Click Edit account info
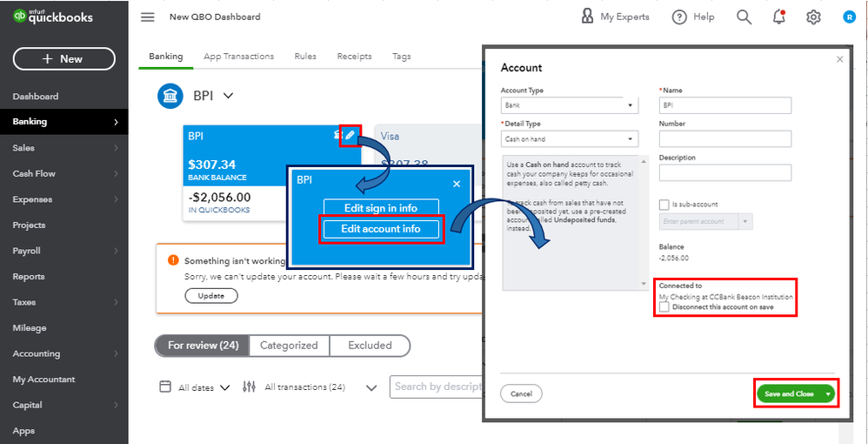Image resolution: width=868 pixels, height=444 pixels. pyautogui.click(x=381, y=228)
